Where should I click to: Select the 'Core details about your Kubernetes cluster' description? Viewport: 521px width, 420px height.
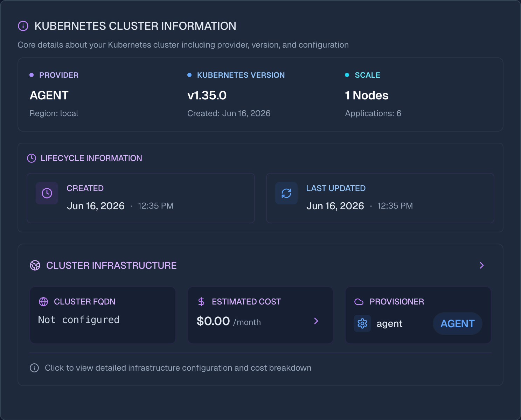click(183, 45)
